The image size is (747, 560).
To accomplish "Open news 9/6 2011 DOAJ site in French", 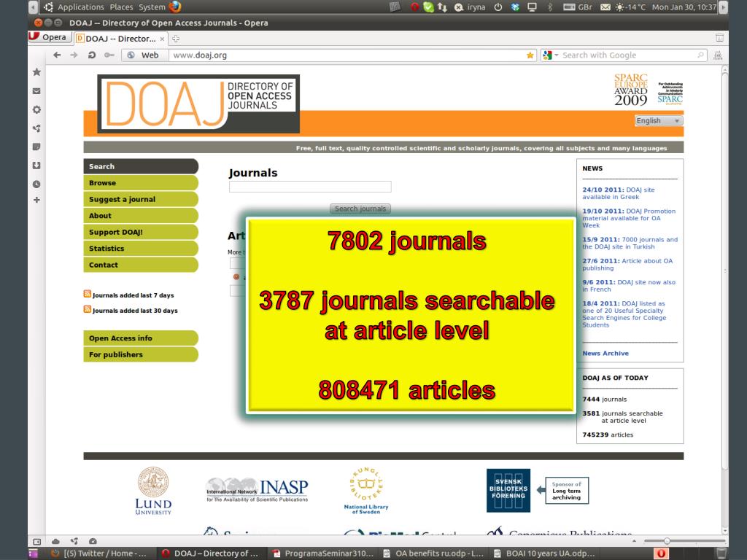I will (x=629, y=286).
